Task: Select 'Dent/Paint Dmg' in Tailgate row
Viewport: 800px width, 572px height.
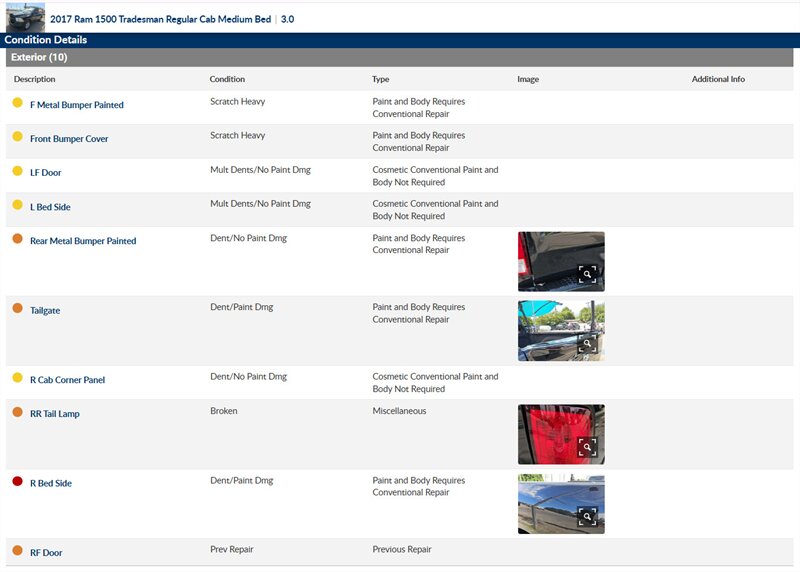Action: pyautogui.click(x=242, y=307)
